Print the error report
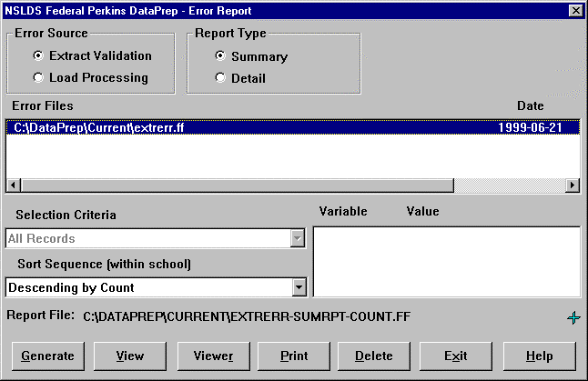This screenshot has width=588, height=381. click(294, 356)
